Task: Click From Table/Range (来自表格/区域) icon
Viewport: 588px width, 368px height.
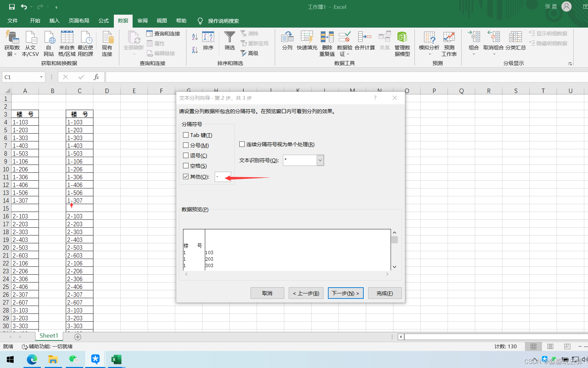Action: (x=67, y=43)
